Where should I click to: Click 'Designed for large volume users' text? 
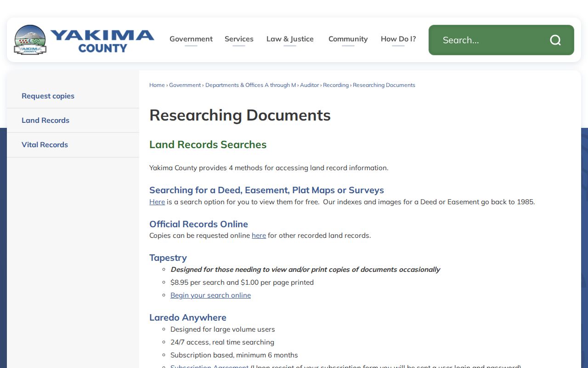coord(223,329)
